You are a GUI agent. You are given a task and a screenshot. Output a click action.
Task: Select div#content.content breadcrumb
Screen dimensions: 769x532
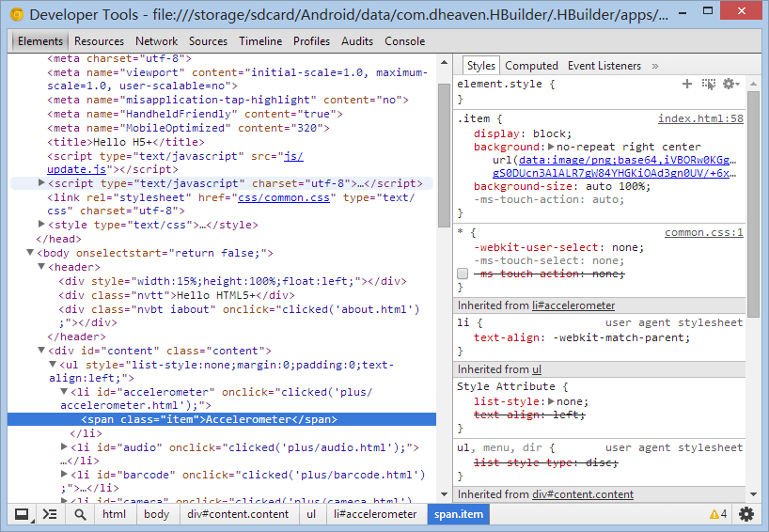238,514
